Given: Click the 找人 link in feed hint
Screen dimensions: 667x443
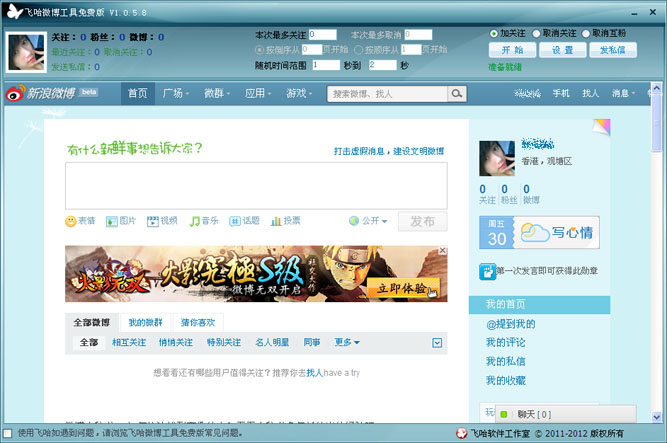Looking at the screenshot, I should [x=315, y=373].
